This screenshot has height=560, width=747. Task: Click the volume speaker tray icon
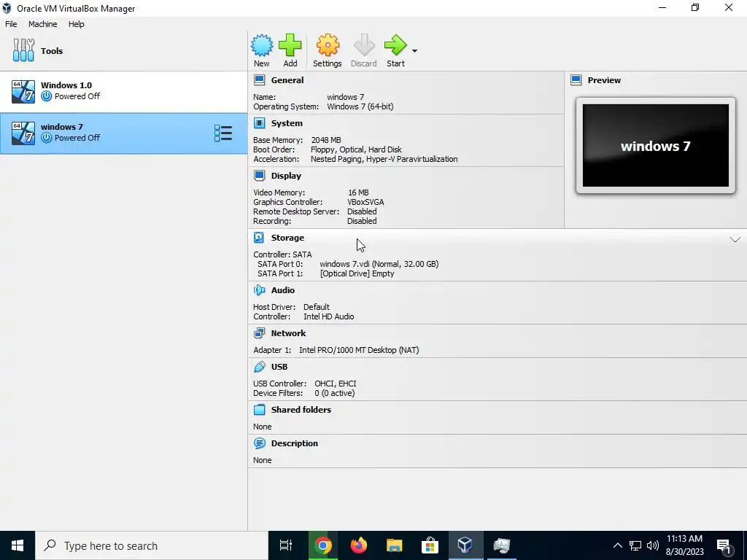(x=653, y=545)
